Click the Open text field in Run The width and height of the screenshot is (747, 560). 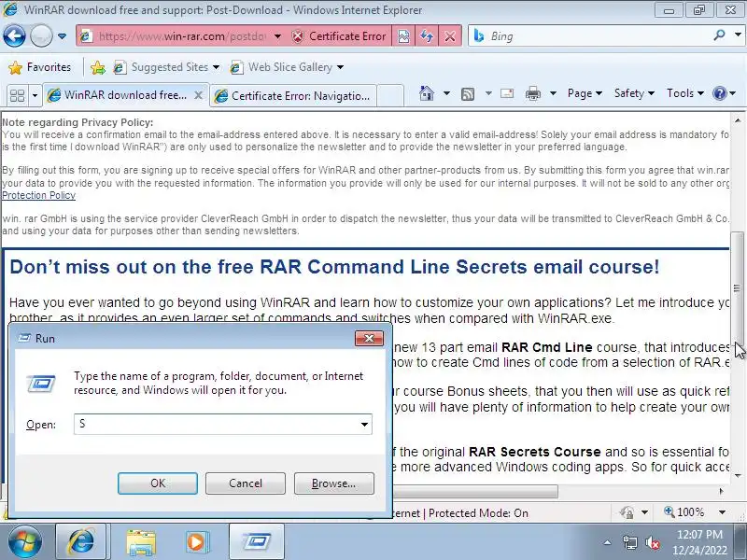(x=223, y=425)
